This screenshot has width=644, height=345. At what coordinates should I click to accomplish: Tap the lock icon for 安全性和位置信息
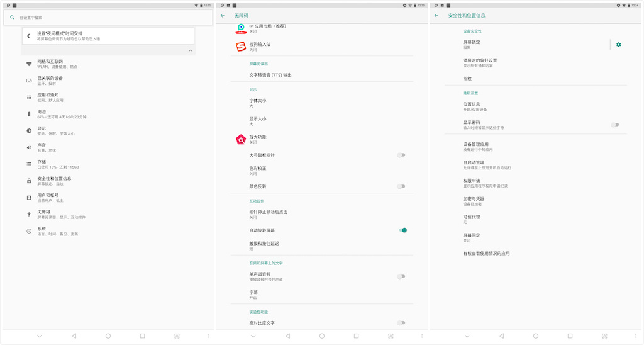click(29, 181)
